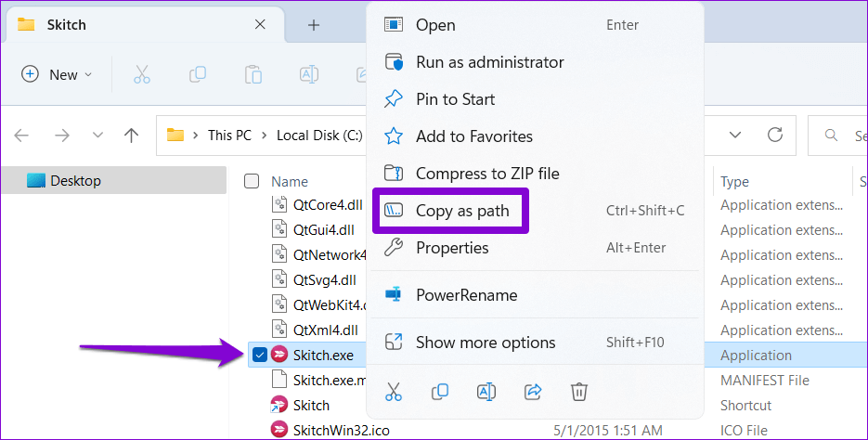Image resolution: width=868 pixels, height=440 pixels.
Task: Click the Skitch.exe application icon
Action: pyautogui.click(x=279, y=355)
